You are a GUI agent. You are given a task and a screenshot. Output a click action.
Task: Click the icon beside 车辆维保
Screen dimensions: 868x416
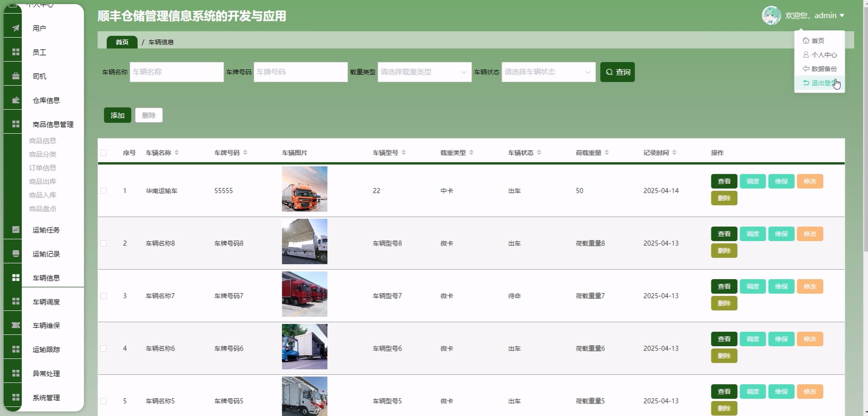click(x=15, y=325)
